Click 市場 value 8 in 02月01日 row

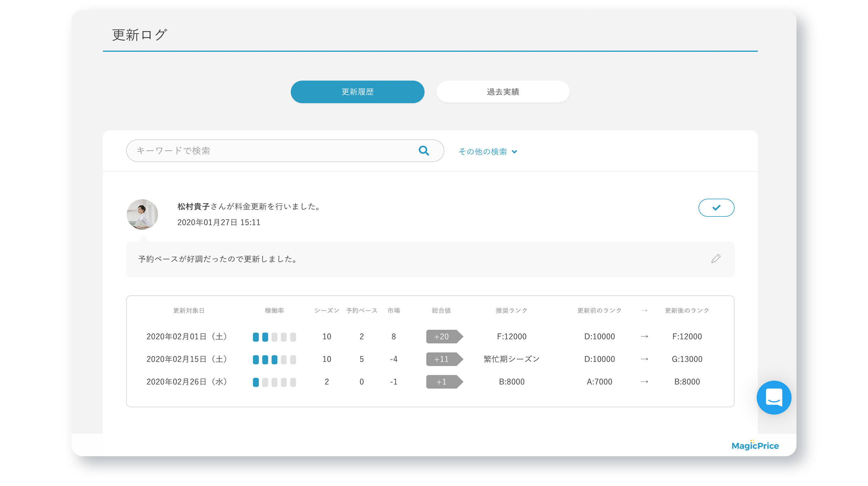(394, 337)
